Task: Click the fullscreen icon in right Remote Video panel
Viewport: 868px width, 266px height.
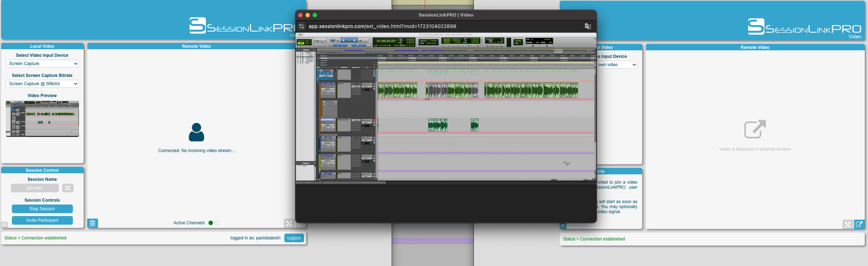Action: [848, 224]
